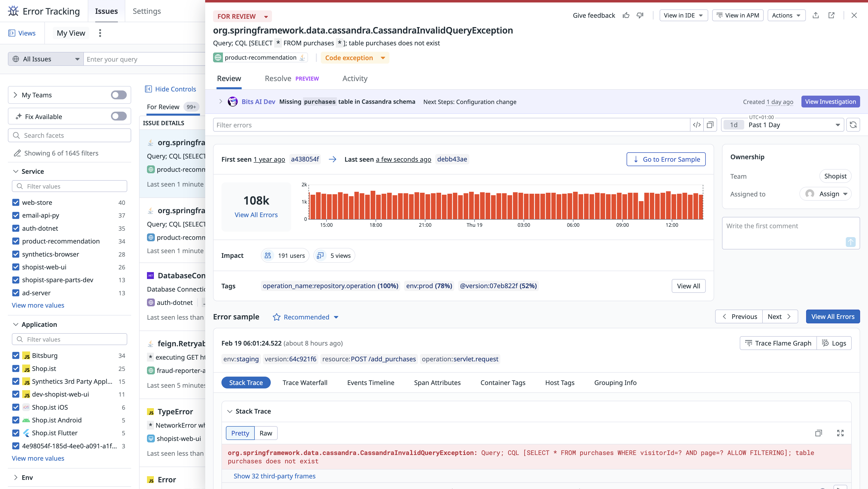Screen dimensions: 868x489
Task: Expand stack trace to fullscreen
Action: [840, 433]
